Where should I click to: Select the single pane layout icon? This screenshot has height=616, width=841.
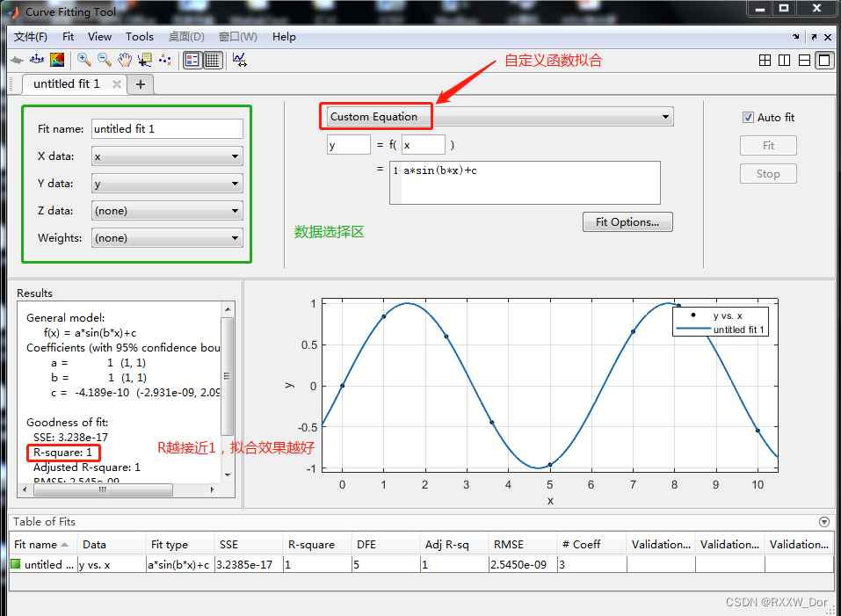(x=823, y=60)
